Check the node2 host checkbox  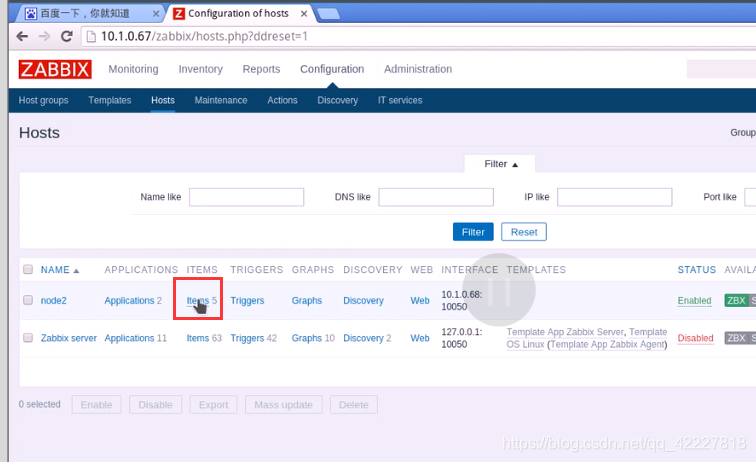click(x=28, y=300)
